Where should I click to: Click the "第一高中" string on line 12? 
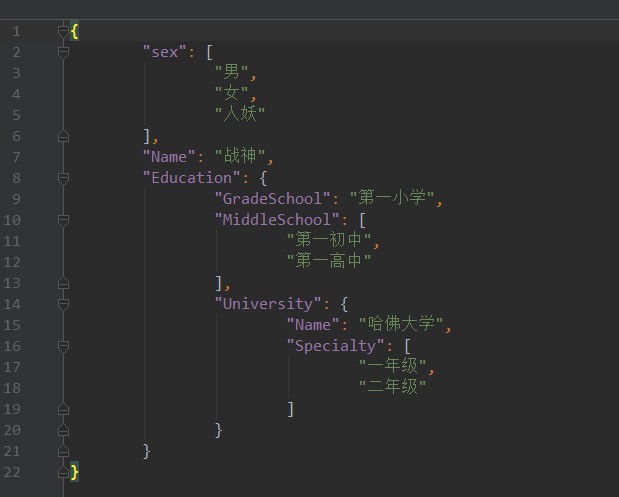[329, 261]
